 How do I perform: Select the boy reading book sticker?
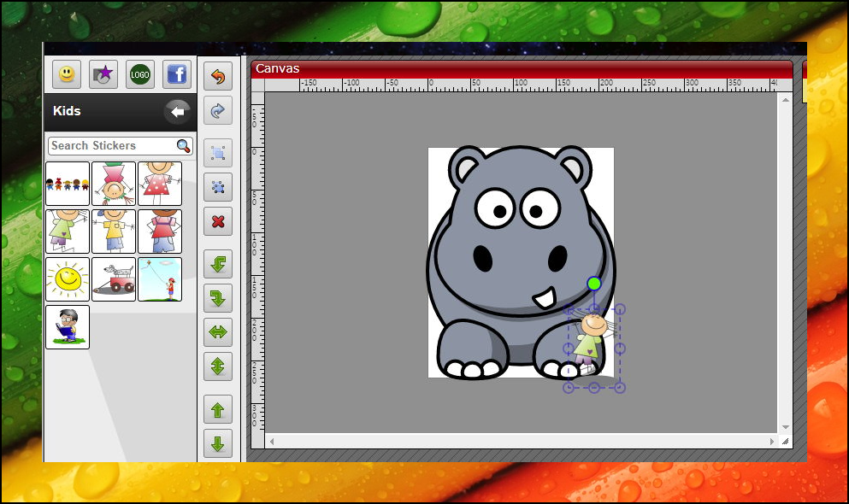click(68, 327)
